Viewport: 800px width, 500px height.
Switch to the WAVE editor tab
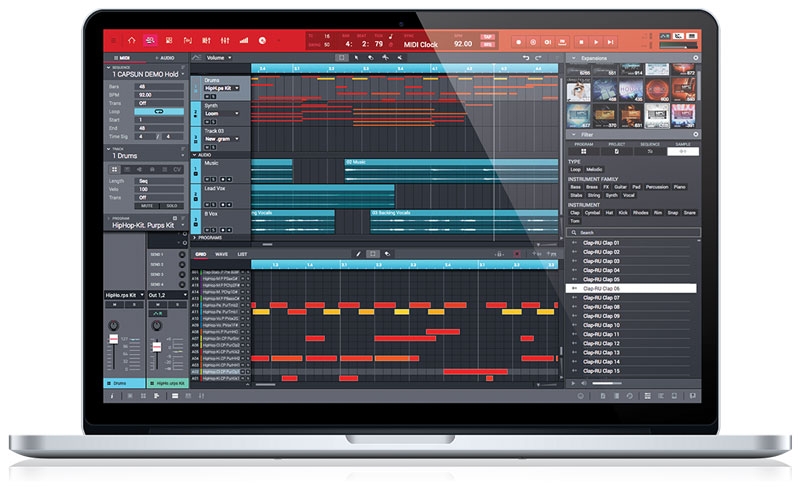click(x=222, y=254)
